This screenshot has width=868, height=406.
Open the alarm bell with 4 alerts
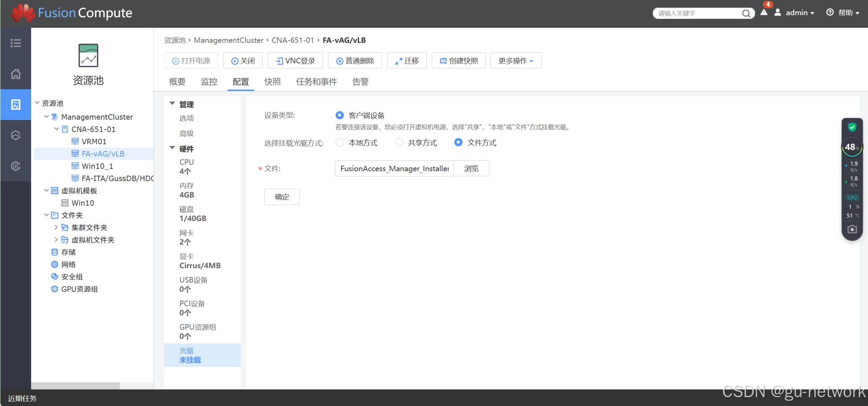click(765, 12)
